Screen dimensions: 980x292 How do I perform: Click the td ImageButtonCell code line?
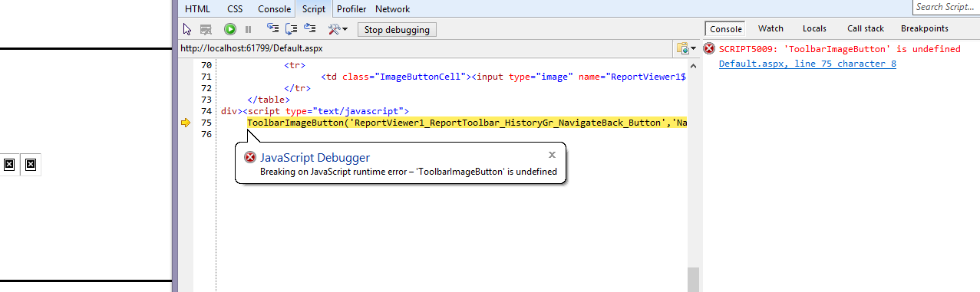click(504, 77)
